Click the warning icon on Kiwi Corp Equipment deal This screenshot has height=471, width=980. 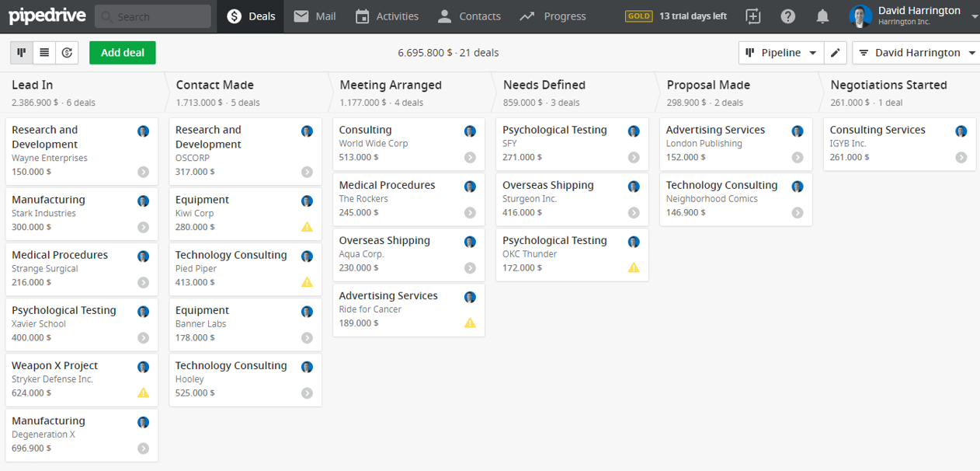pos(307,227)
